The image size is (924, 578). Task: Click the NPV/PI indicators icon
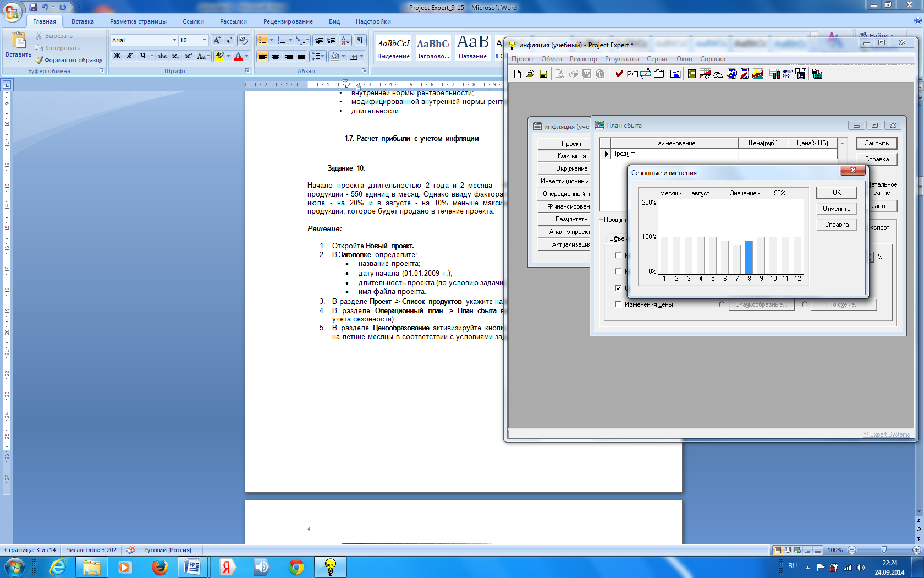[788, 74]
